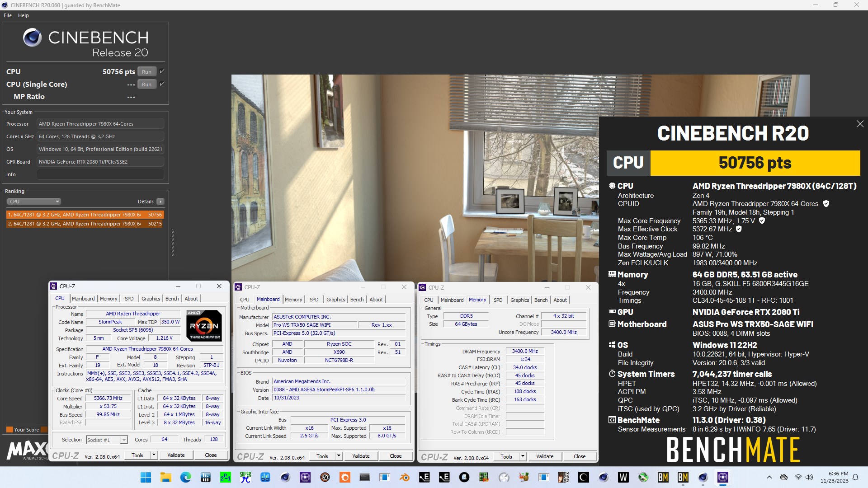Click the taskbar clock showing 6:36 PM
This screenshot has height=488, width=868.
(x=835, y=477)
